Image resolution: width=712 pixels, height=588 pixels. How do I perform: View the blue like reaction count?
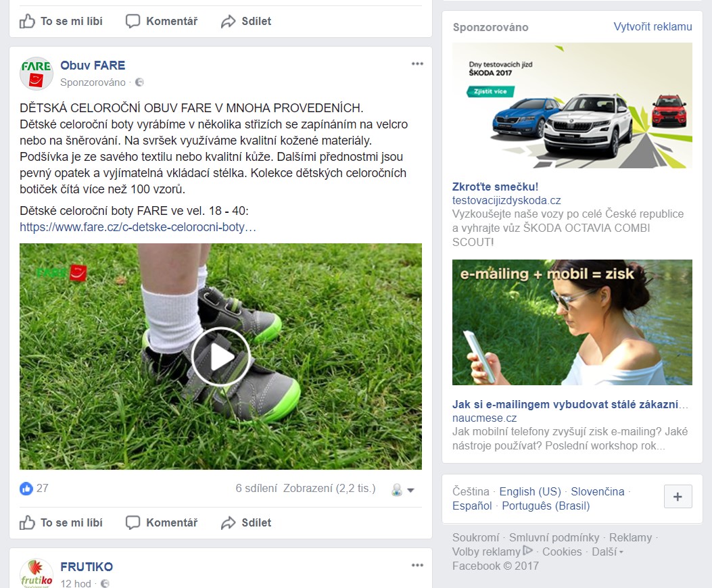point(34,488)
